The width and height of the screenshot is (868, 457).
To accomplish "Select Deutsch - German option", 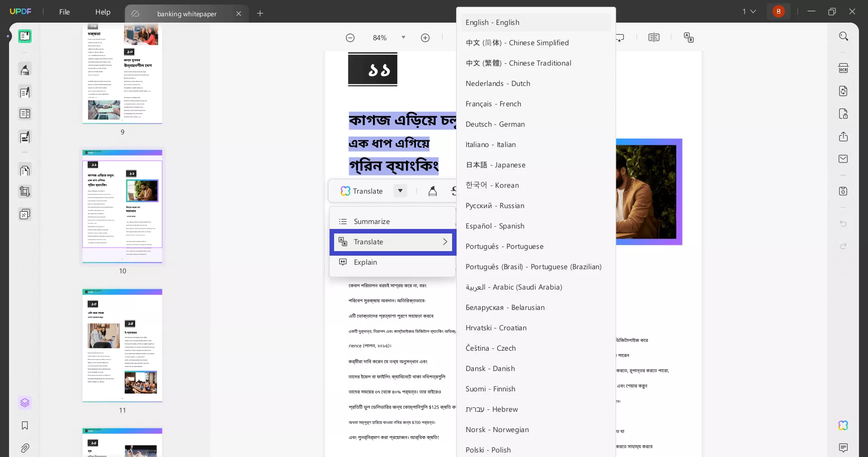I will [536, 124].
